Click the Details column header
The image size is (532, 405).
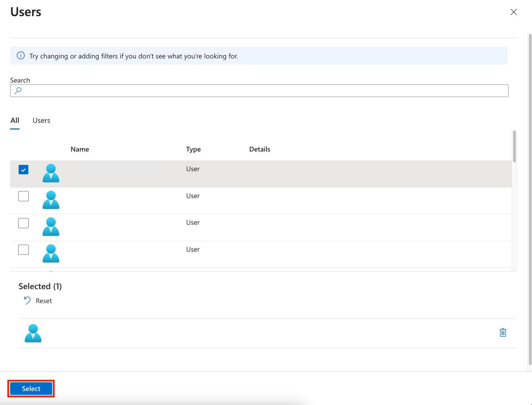coord(260,149)
